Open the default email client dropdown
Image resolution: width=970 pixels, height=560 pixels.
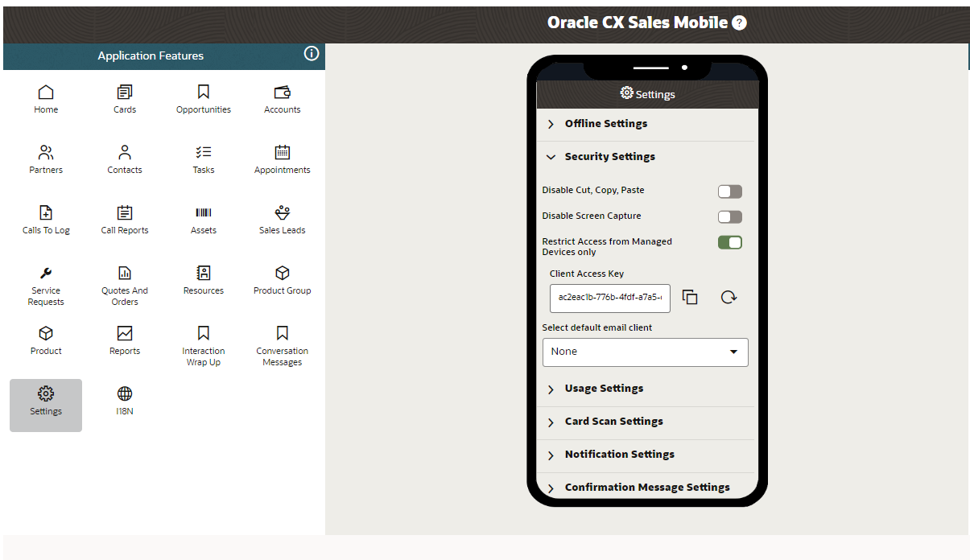(x=646, y=352)
